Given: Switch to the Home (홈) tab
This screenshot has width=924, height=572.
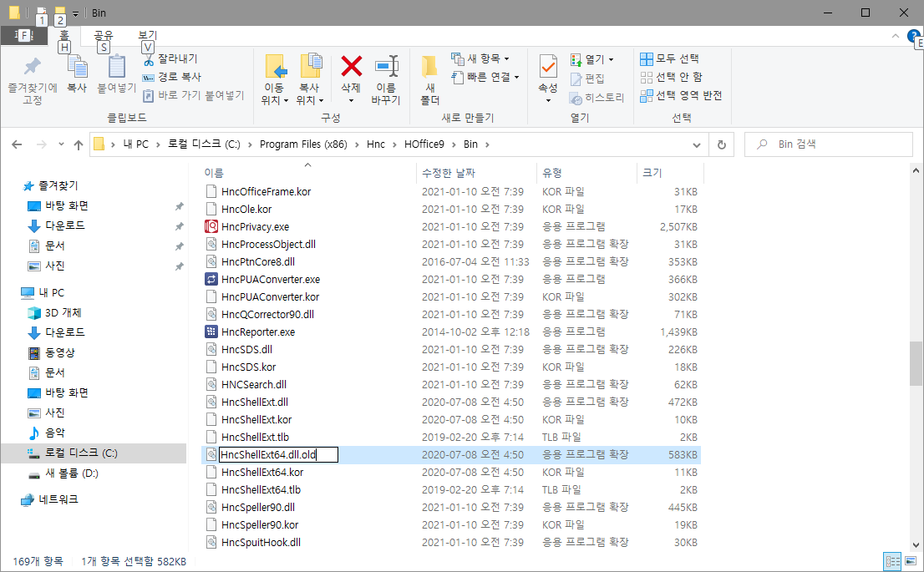Looking at the screenshot, I should [x=65, y=36].
